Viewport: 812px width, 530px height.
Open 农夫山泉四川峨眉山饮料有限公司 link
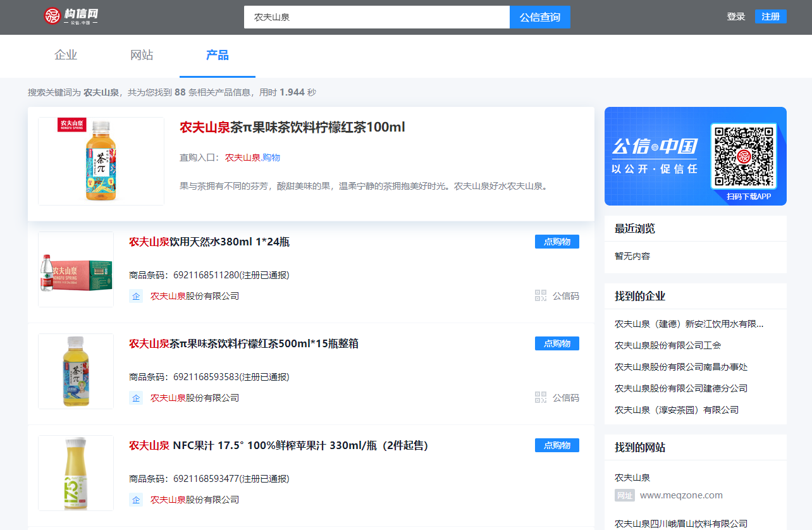(x=681, y=524)
